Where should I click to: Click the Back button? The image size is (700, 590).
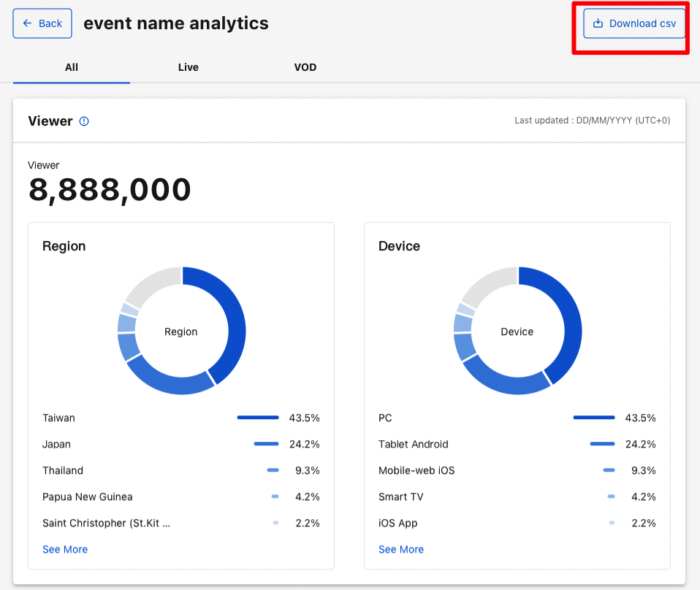pyautogui.click(x=42, y=23)
